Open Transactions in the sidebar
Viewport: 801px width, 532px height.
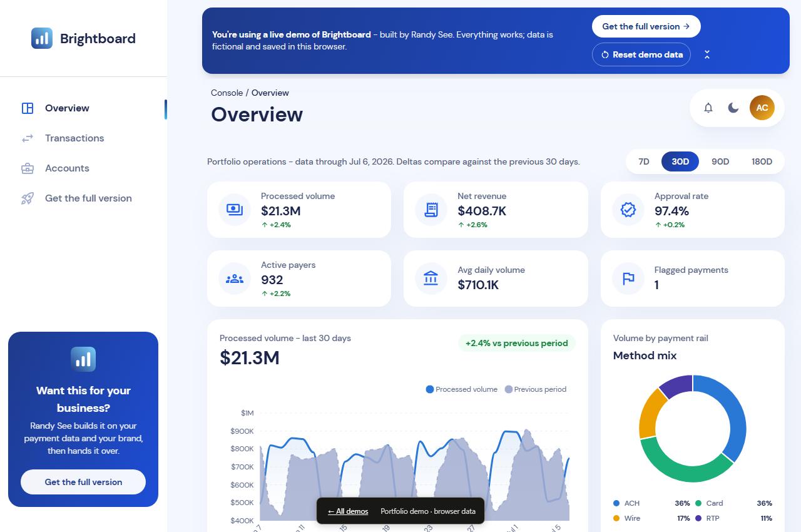84,138
